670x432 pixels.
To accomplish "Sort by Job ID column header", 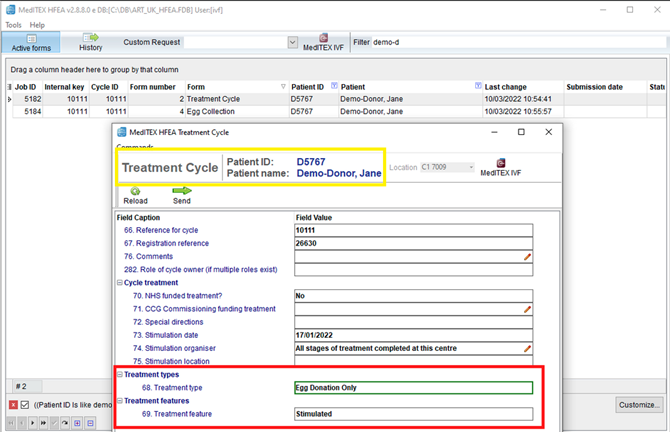I will [x=27, y=87].
